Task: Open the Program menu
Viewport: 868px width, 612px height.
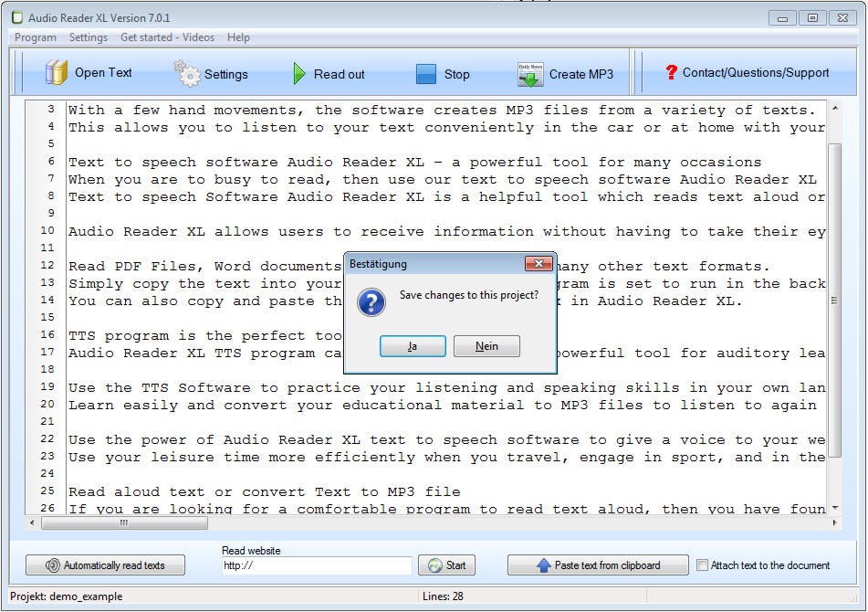Action: [x=35, y=37]
